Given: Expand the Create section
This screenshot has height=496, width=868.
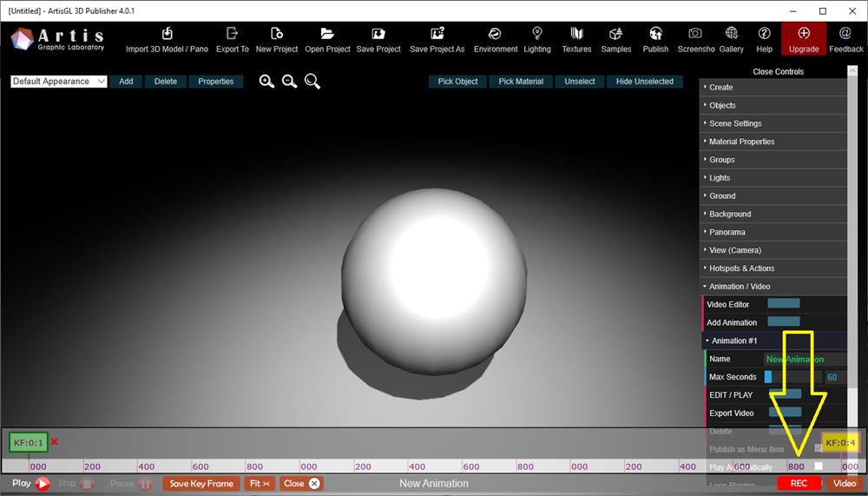Looking at the screenshot, I should [x=773, y=87].
